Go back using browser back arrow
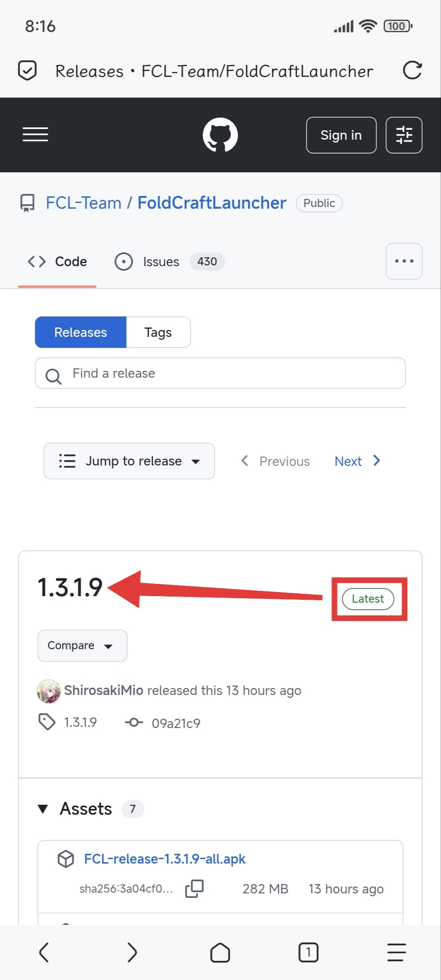Screen dimensions: 441x980 point(44,953)
